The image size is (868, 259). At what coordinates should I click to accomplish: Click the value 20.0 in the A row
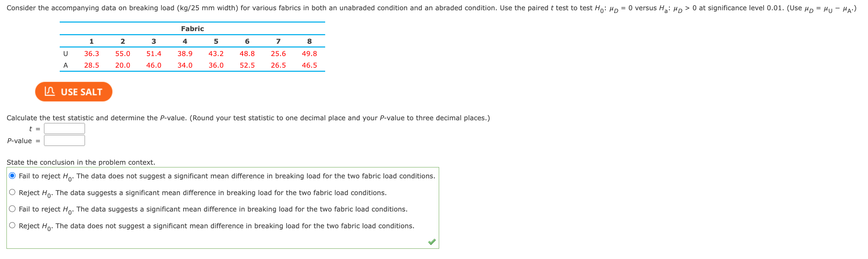pyautogui.click(x=123, y=65)
